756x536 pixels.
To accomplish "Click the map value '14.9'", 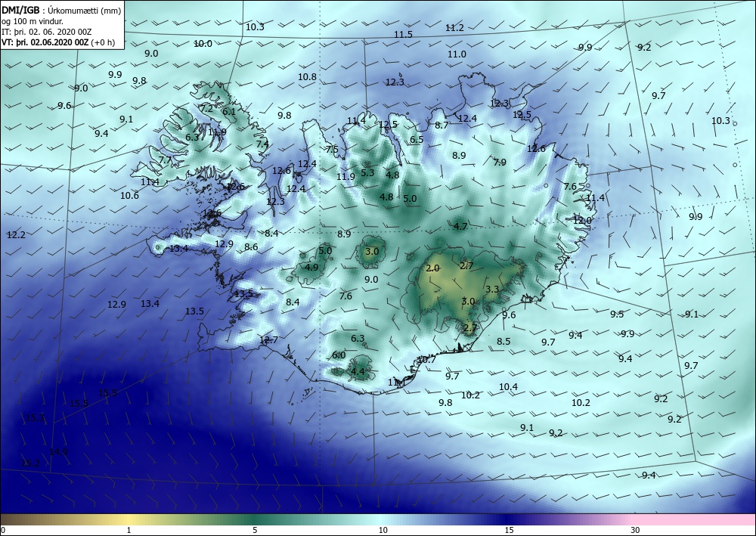I will pyautogui.click(x=58, y=451).
